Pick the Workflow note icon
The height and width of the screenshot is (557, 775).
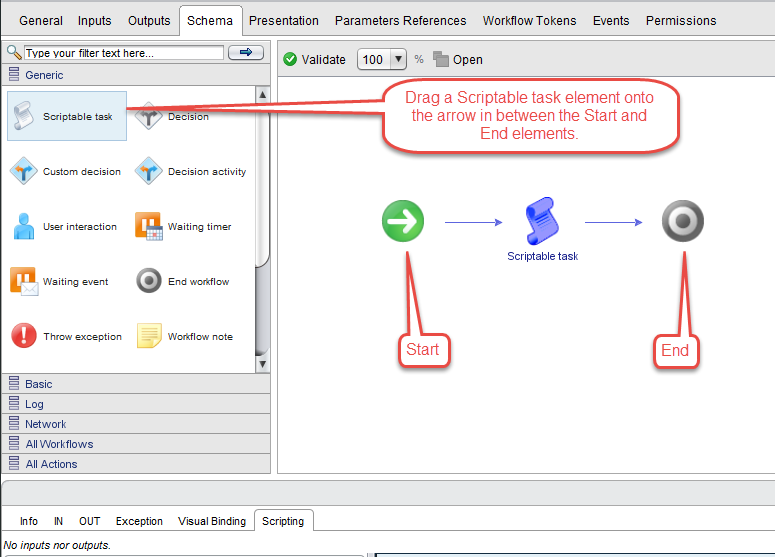149,336
